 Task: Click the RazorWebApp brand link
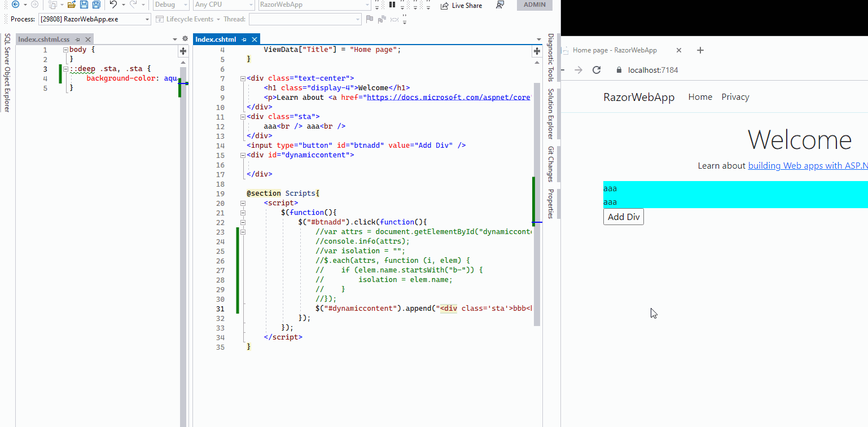coord(639,97)
